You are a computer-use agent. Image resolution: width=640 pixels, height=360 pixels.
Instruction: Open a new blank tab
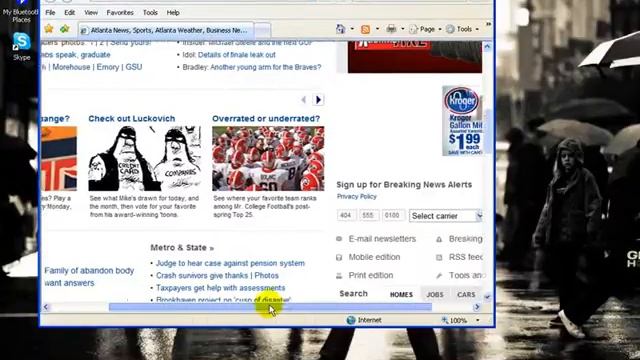pos(262,31)
